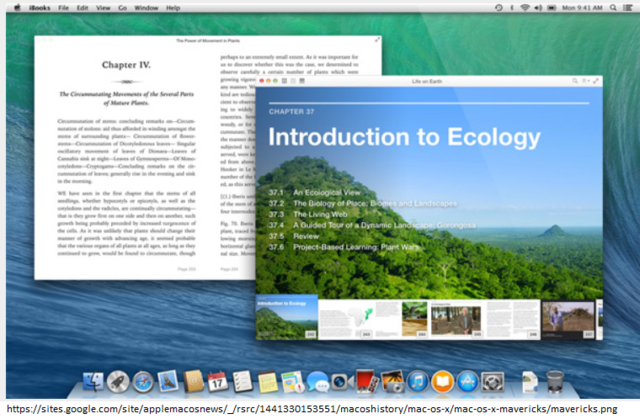640x419 pixels.
Task: Select page 242 Introduction to Ecology thumbnail
Action: tap(287, 317)
